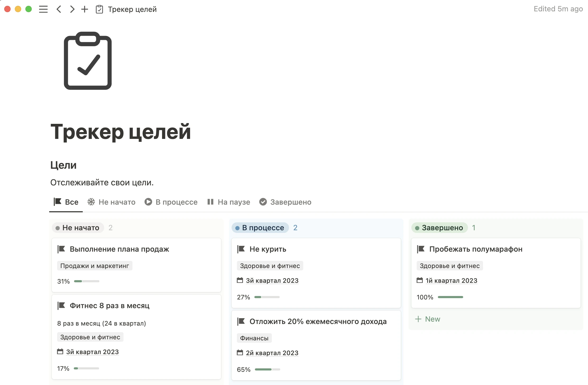588x385 pixels.
Task: Click flag icon on Фитнес 8 раз card
Action: (x=61, y=306)
